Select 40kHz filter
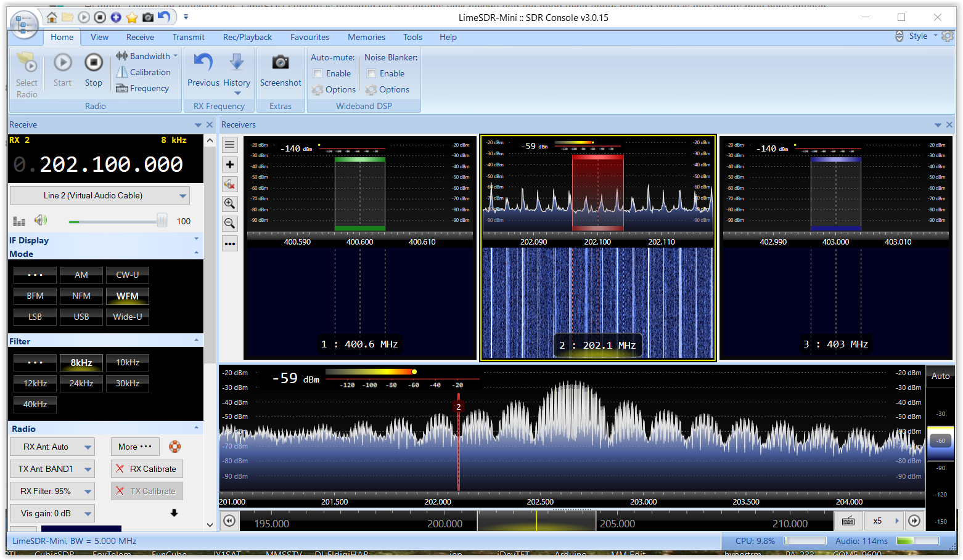This screenshot has height=560, width=963. 35,404
